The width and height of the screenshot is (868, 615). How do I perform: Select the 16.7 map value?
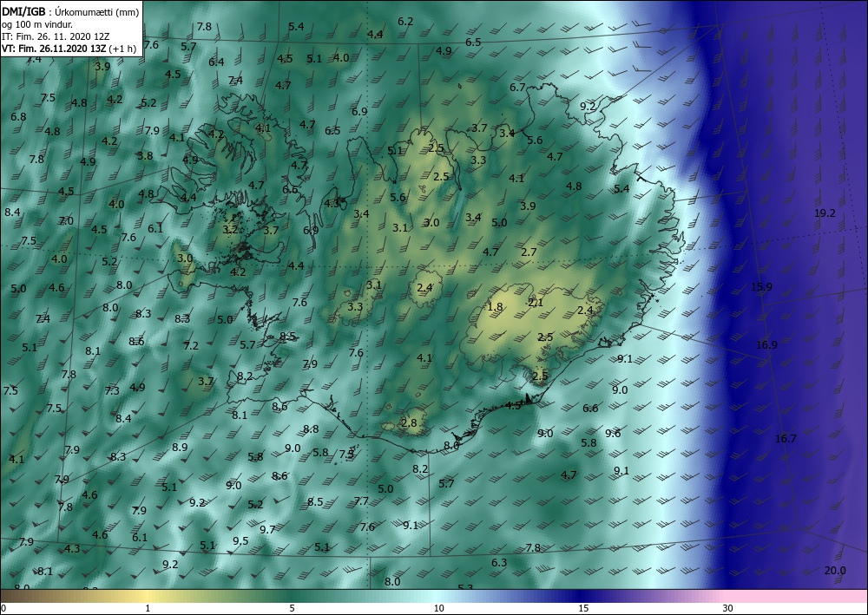[x=786, y=439]
